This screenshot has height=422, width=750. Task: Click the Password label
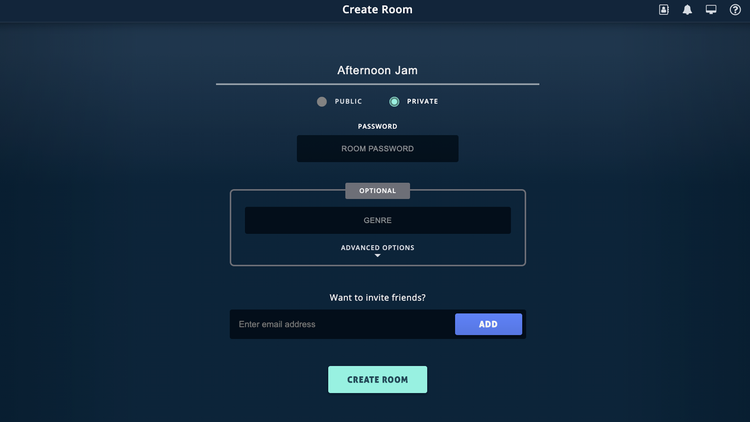377,126
